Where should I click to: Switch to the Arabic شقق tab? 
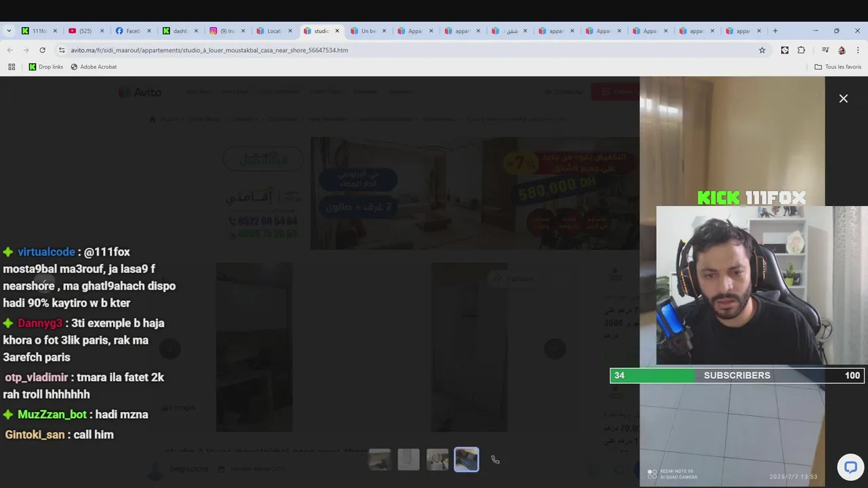pyautogui.click(x=509, y=30)
